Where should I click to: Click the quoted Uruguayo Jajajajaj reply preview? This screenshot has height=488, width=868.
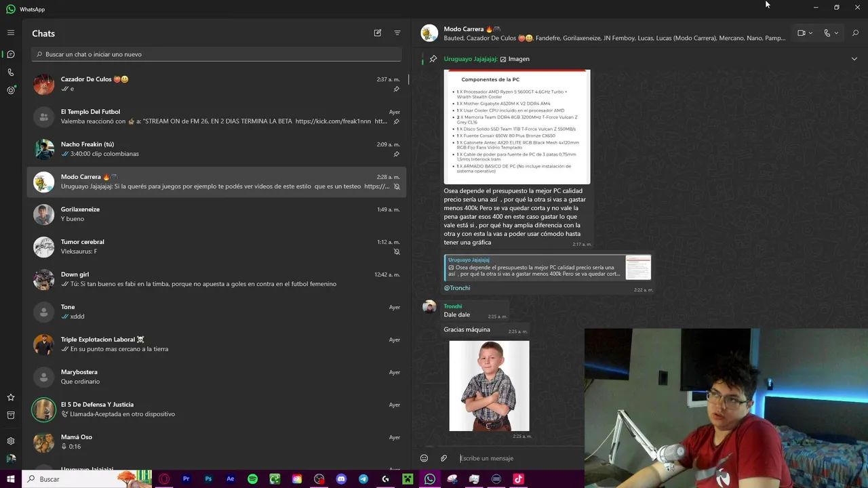click(547, 268)
